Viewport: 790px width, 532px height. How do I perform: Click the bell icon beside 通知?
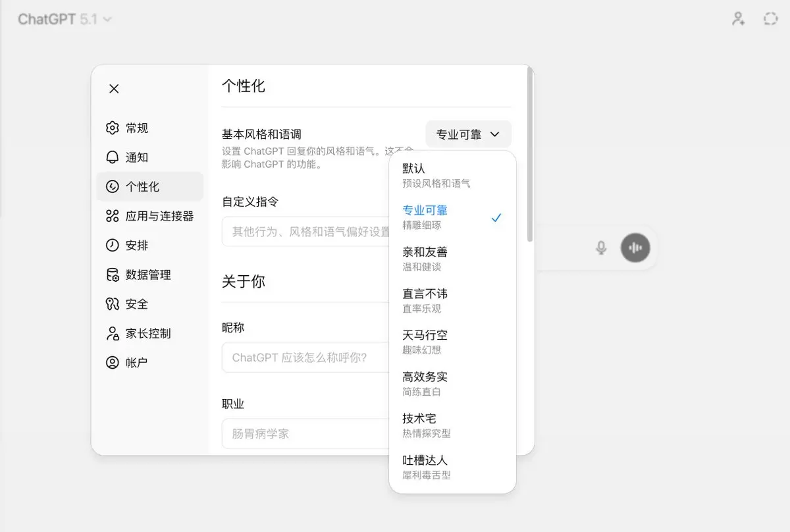click(x=113, y=157)
